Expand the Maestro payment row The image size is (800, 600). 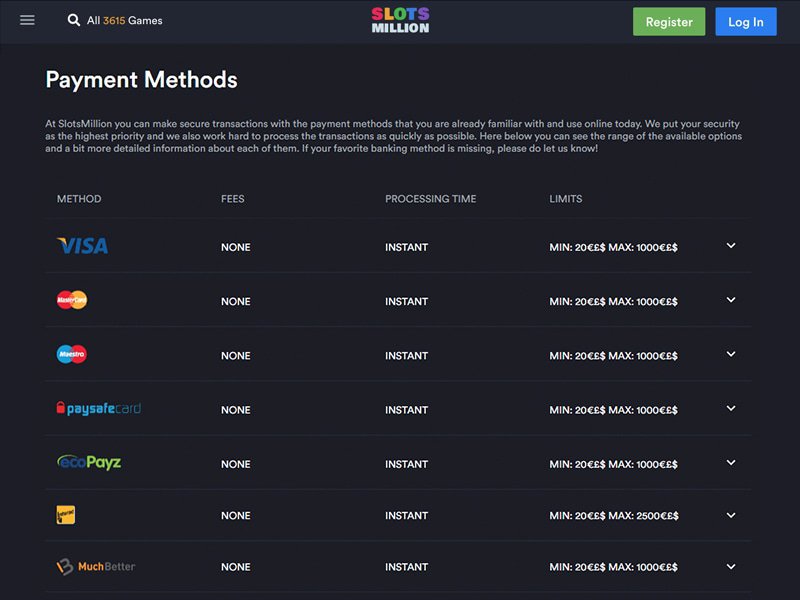coord(731,354)
